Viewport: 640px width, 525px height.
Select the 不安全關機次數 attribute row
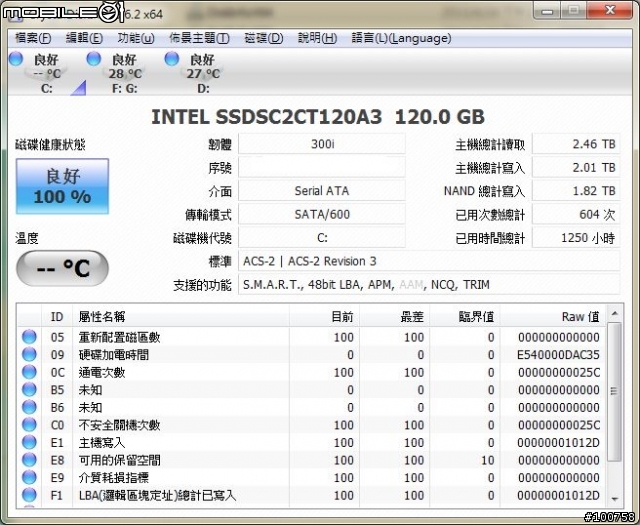pyautogui.click(x=312, y=425)
